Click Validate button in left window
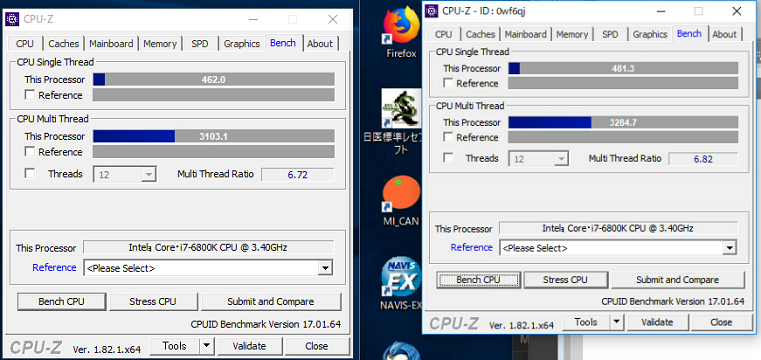The image size is (761, 360). tap(249, 346)
